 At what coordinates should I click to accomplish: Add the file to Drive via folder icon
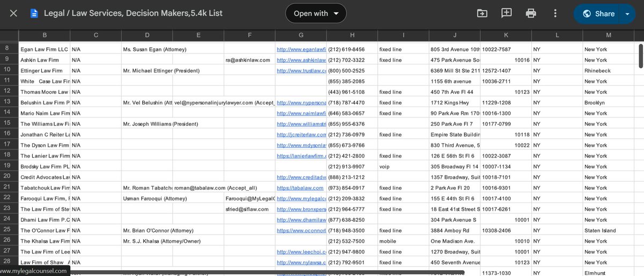pyautogui.click(x=482, y=13)
